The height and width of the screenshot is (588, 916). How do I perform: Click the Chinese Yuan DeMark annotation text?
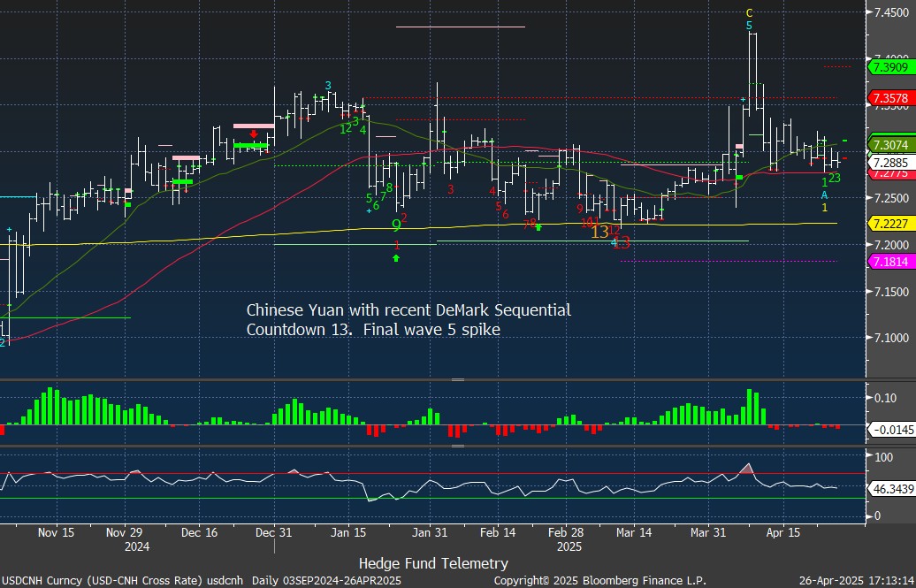tap(408, 320)
